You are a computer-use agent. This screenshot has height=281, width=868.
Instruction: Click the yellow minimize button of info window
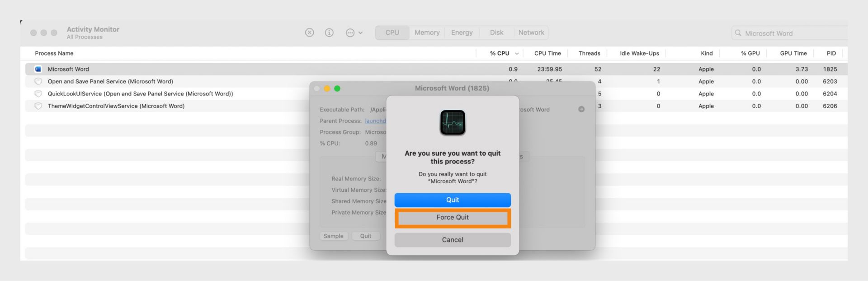[x=327, y=88]
